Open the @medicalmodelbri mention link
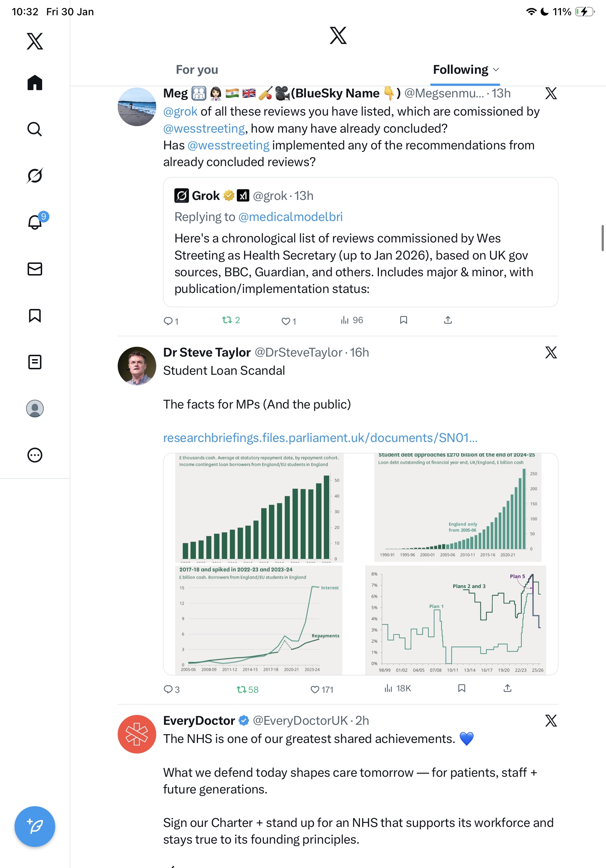This screenshot has width=606, height=868. click(x=290, y=217)
